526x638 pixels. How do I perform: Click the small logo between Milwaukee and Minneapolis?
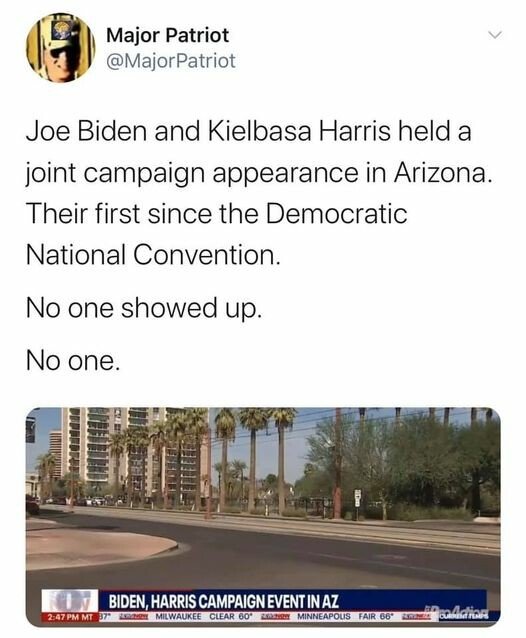(x=275, y=617)
